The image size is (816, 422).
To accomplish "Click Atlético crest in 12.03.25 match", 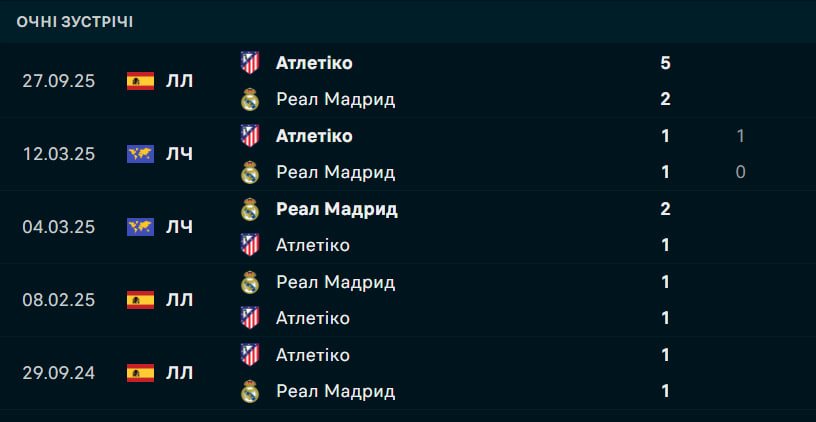I will [250, 136].
